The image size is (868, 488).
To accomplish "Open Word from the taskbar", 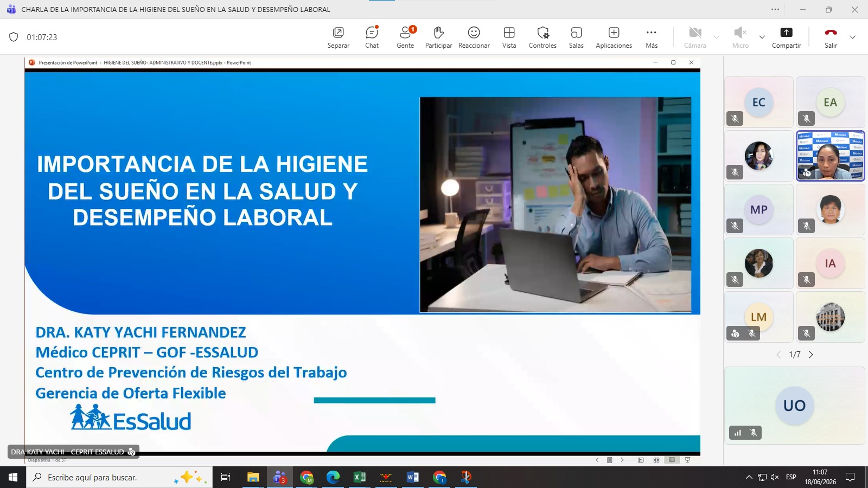I will 412,477.
